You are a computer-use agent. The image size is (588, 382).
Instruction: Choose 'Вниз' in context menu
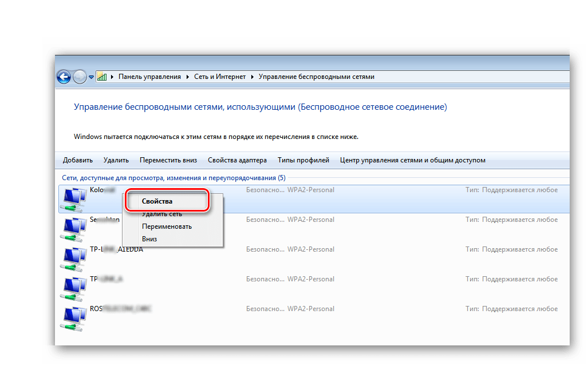coord(149,239)
